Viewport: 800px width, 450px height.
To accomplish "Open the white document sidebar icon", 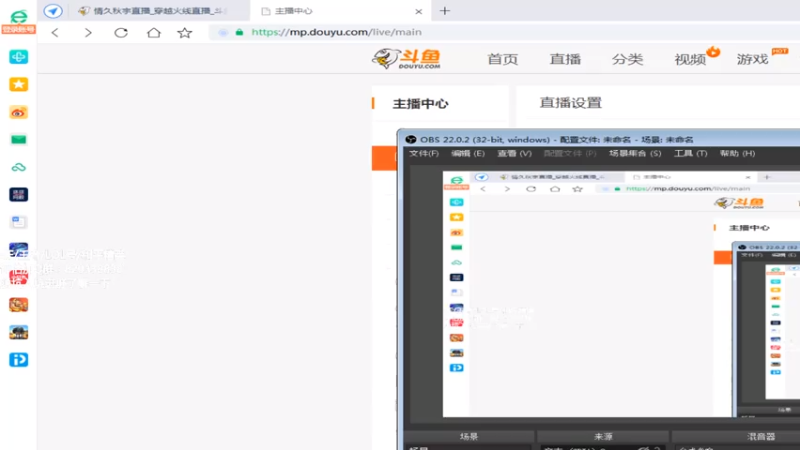I will (18, 222).
